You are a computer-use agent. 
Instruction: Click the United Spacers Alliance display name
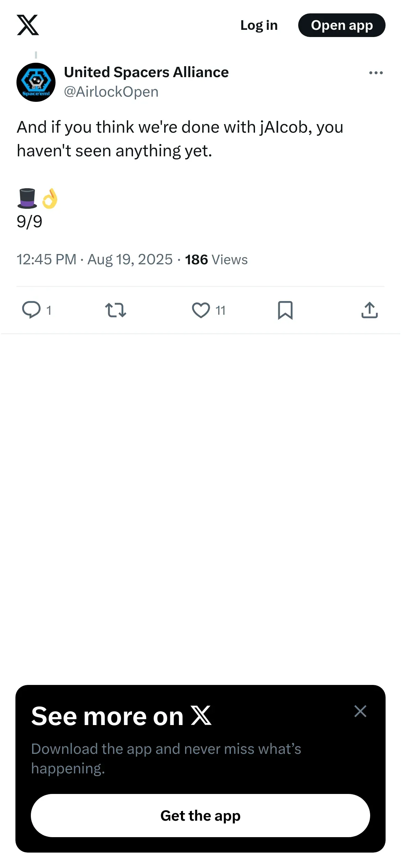click(x=146, y=72)
